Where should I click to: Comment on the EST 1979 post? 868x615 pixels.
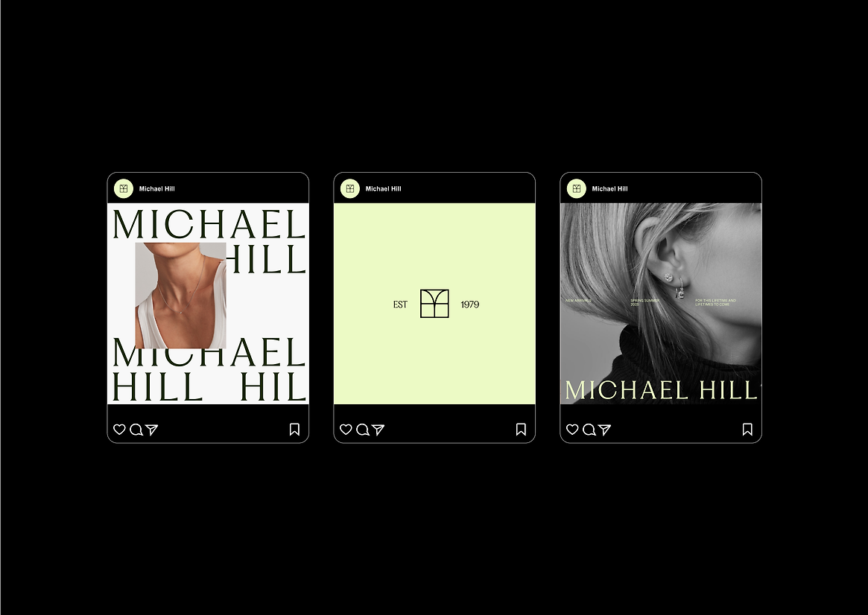pos(362,430)
